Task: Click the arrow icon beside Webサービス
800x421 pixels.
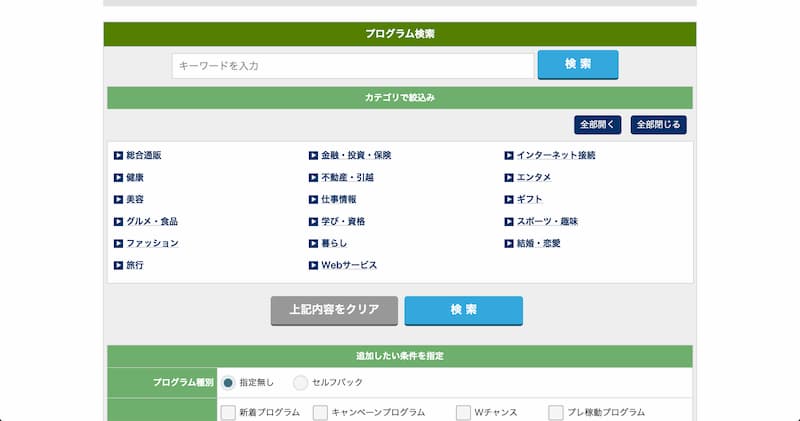Action: click(x=313, y=265)
